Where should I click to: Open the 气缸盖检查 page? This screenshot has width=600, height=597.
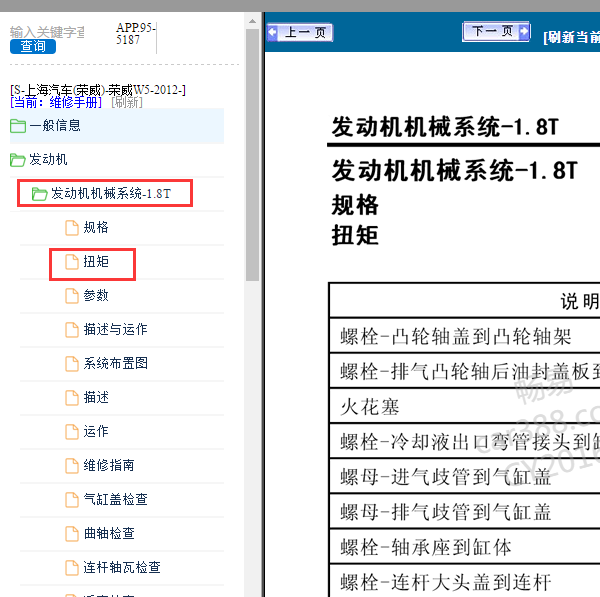pos(116,499)
